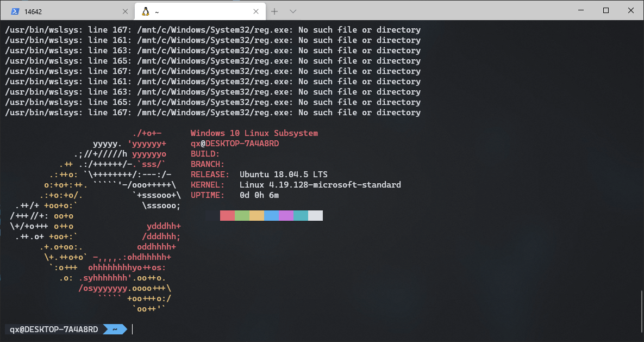Expand the terminal settings via the down arrow
The image size is (644, 342).
[x=292, y=11]
